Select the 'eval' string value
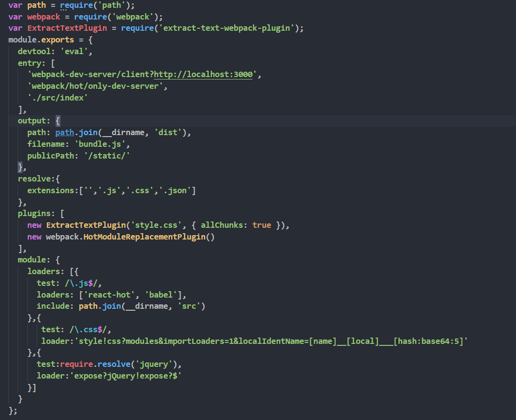 (74, 51)
